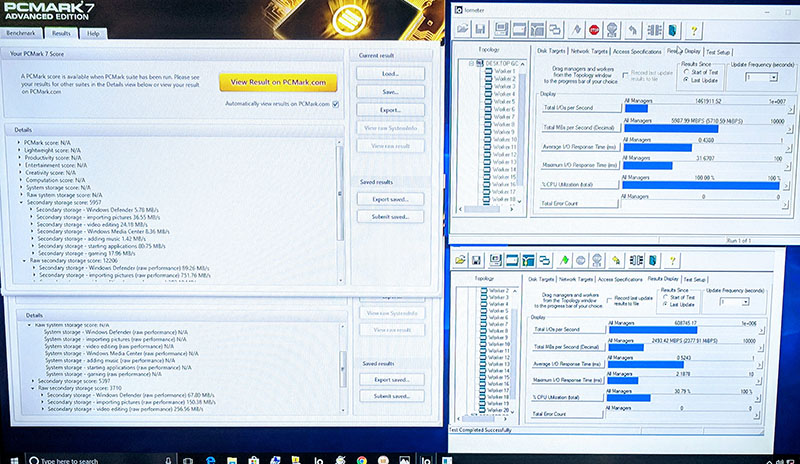Click the Load... button in PCMark
The height and width of the screenshot is (464, 800).
pos(389,74)
